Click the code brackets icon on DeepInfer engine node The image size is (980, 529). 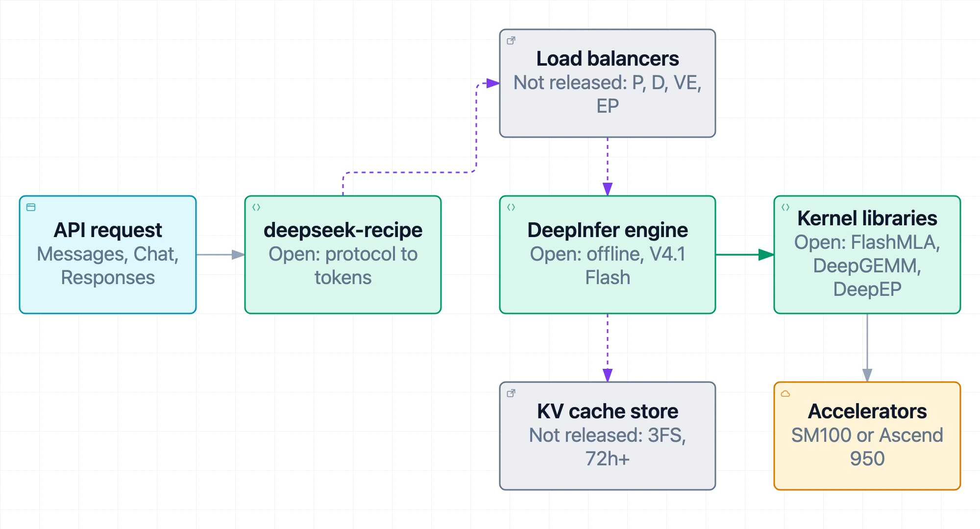pos(511,207)
